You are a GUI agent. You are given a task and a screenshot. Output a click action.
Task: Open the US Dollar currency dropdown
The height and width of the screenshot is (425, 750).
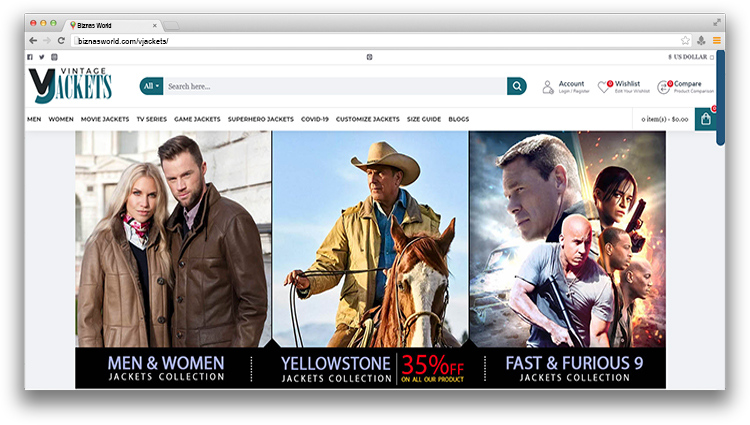tap(691, 57)
